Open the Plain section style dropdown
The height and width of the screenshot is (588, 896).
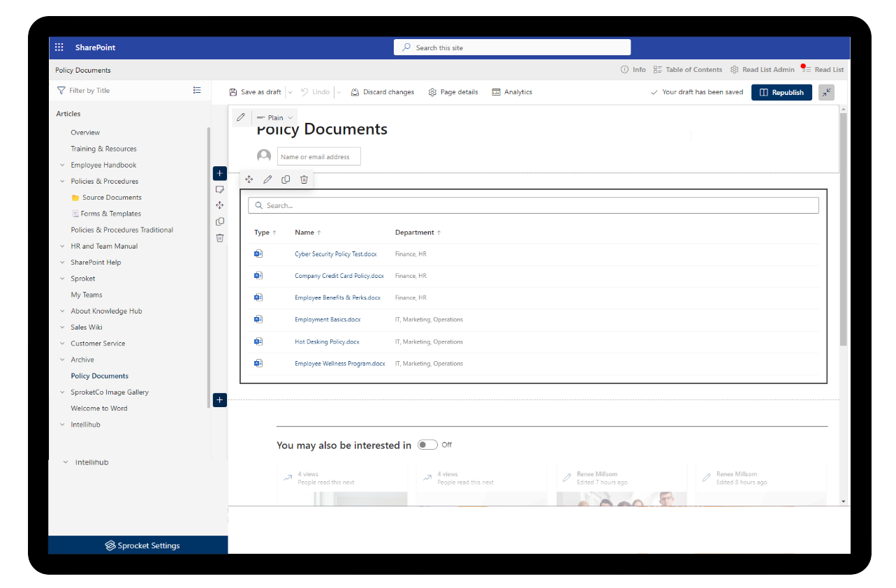coord(275,117)
